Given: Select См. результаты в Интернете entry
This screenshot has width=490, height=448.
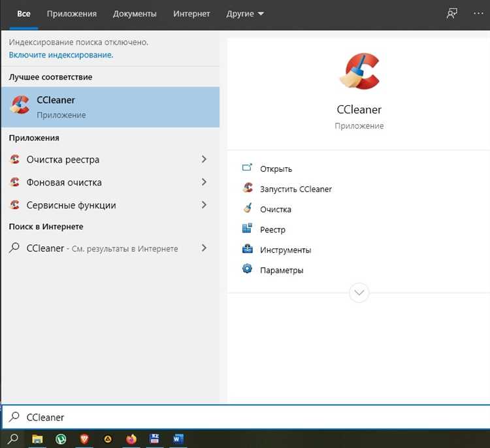Looking at the screenshot, I should 110,248.
